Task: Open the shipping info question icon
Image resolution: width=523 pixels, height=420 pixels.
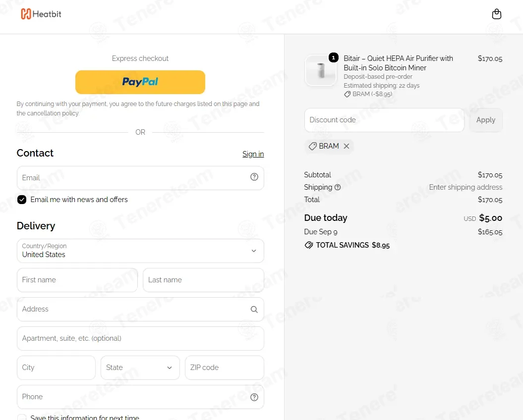Action: (x=338, y=187)
